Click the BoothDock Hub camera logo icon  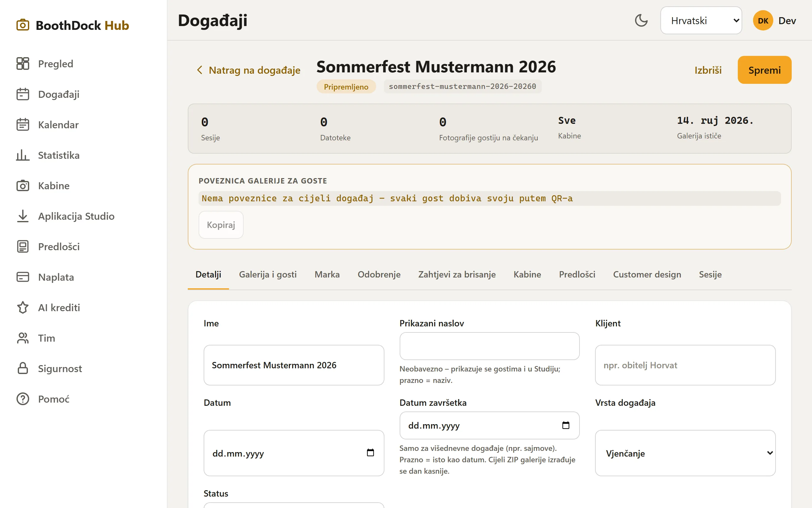click(x=23, y=25)
